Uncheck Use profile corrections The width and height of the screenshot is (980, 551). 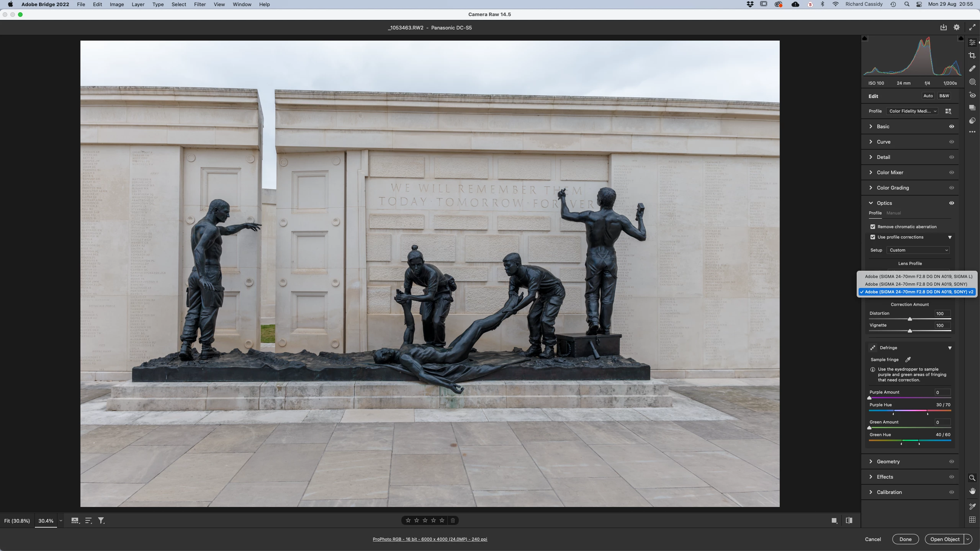pyautogui.click(x=873, y=237)
